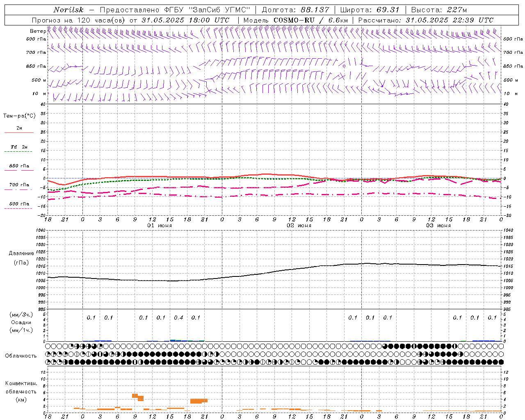
Task: Select the 'Долгота: 88.137' longitude text
Action: (295, 10)
